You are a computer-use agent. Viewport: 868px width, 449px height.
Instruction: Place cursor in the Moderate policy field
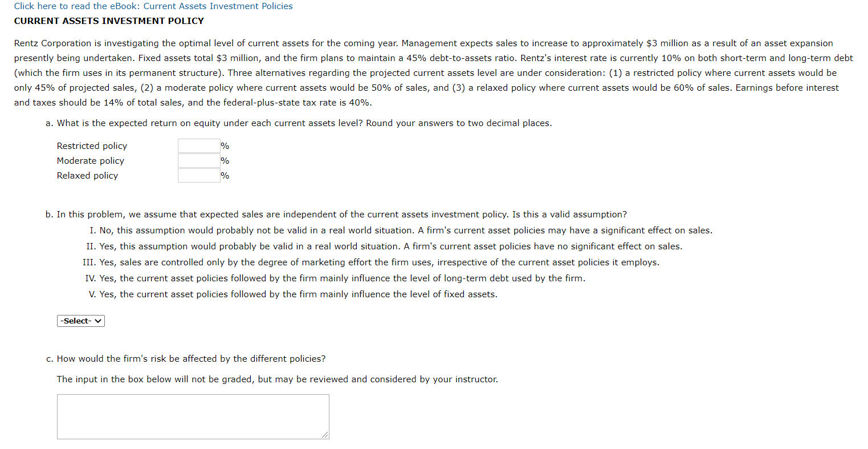198,160
